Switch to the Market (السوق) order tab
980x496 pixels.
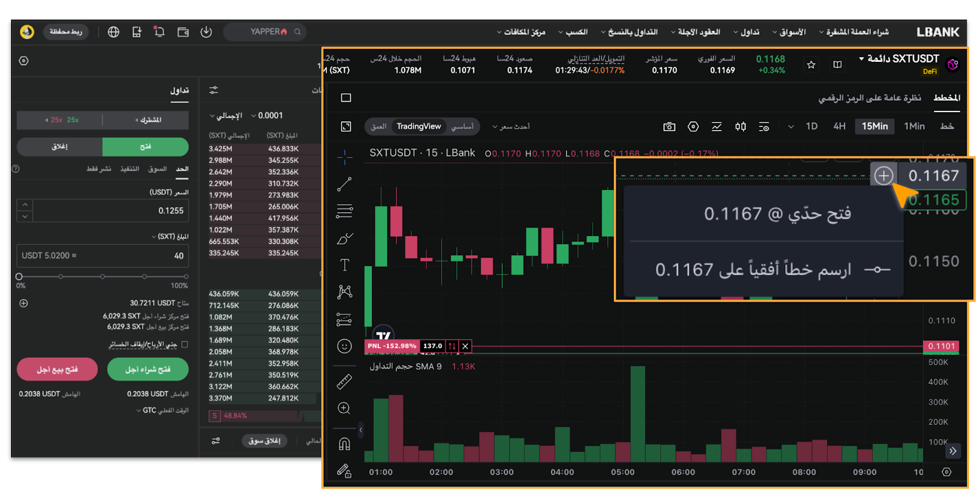click(157, 169)
